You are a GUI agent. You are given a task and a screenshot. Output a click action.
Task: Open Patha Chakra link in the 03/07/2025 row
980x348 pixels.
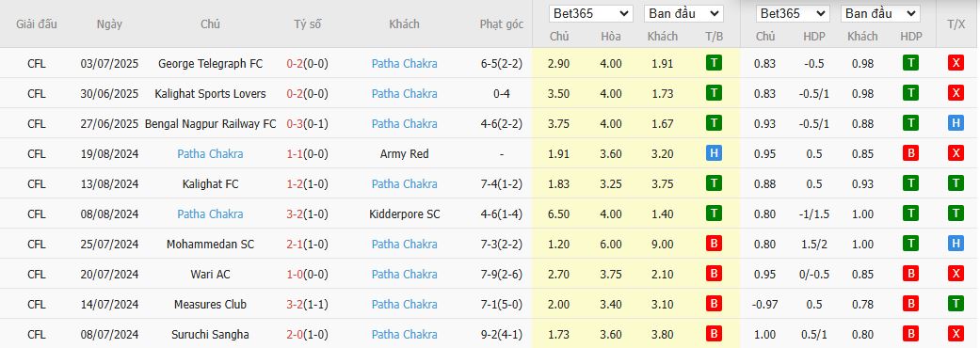[x=405, y=63]
